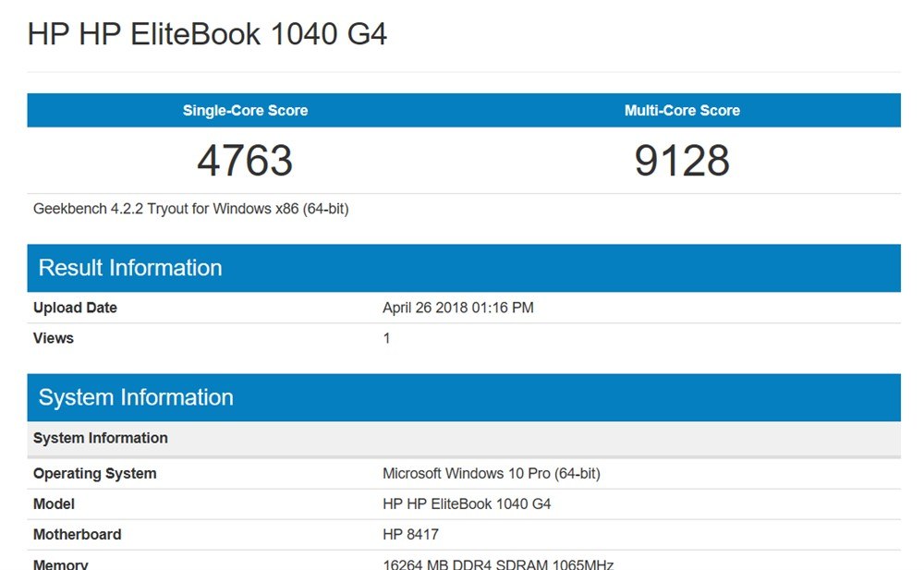The width and height of the screenshot is (924, 570).
Task: Click the model value in the Model row
Action: (x=466, y=504)
